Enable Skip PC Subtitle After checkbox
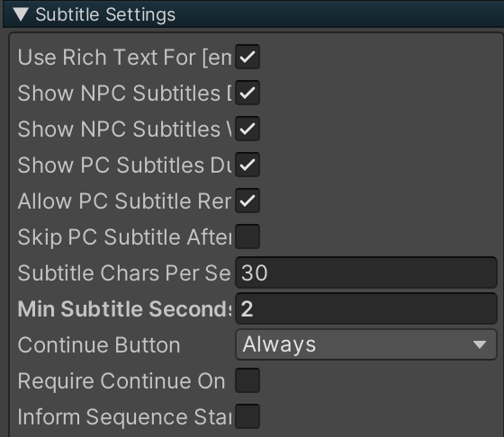 [247, 236]
